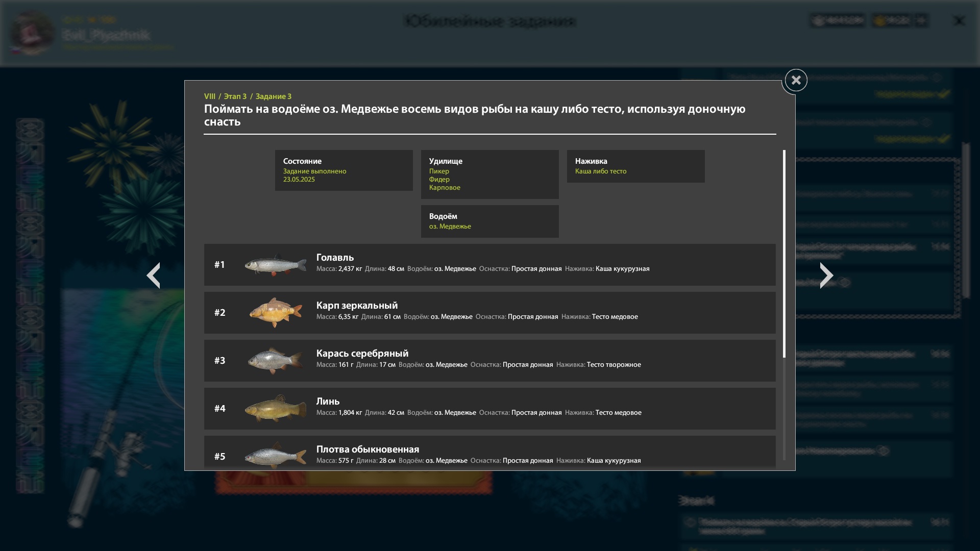Click the completion date 23.05.2025
This screenshot has height=551, width=980.
click(299, 180)
